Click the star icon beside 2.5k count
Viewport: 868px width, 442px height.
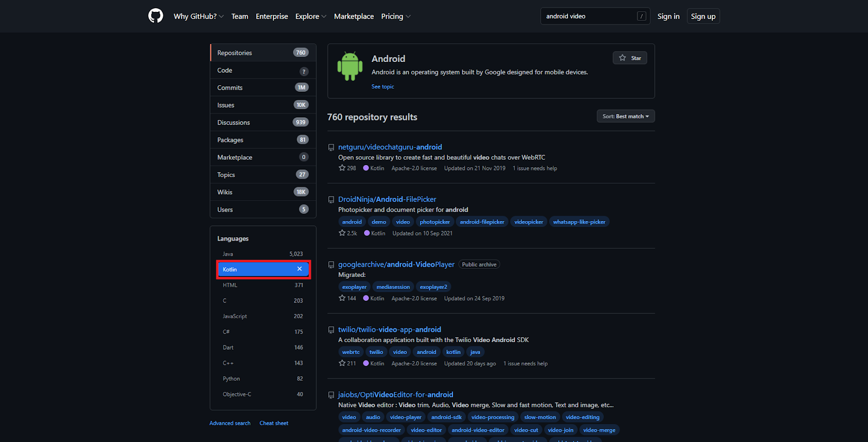tap(342, 233)
